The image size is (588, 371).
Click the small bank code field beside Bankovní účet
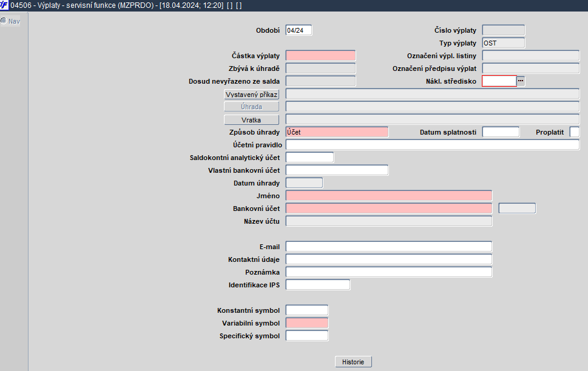[x=517, y=209]
